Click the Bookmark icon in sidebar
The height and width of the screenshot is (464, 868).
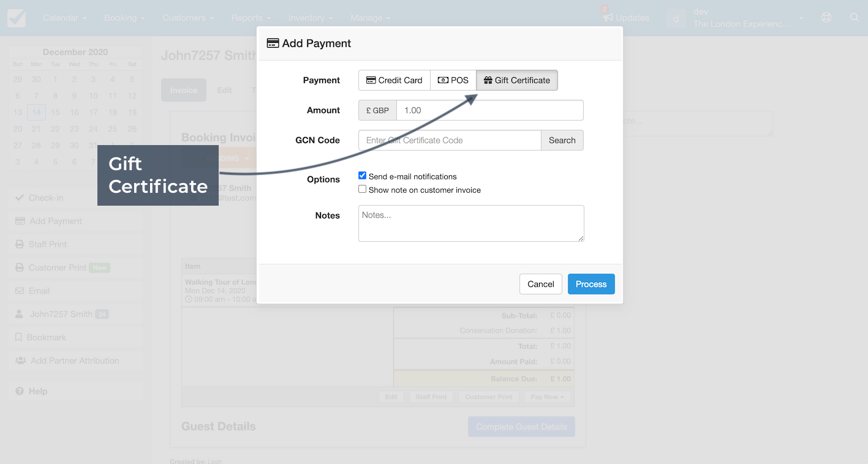tap(19, 337)
